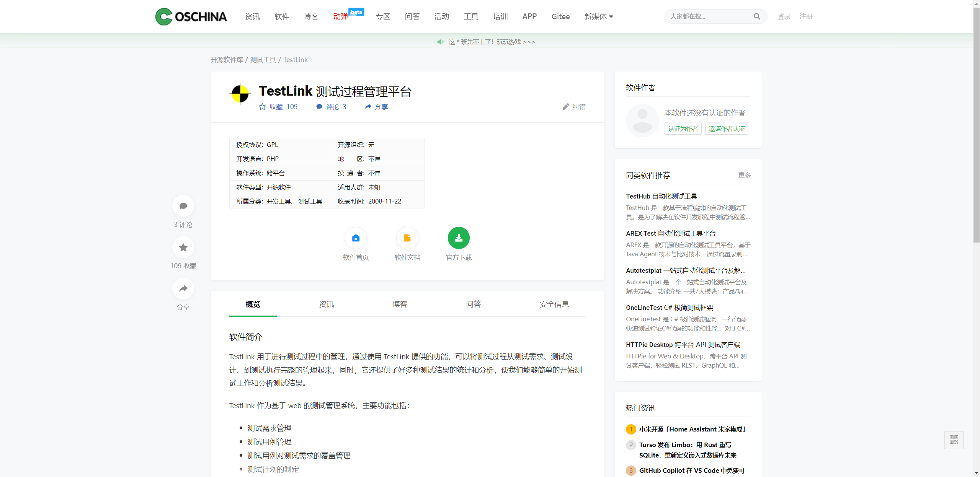Screen dimensions: 980x477
Task: Open the Gitee navigation item
Action: coord(560,16)
